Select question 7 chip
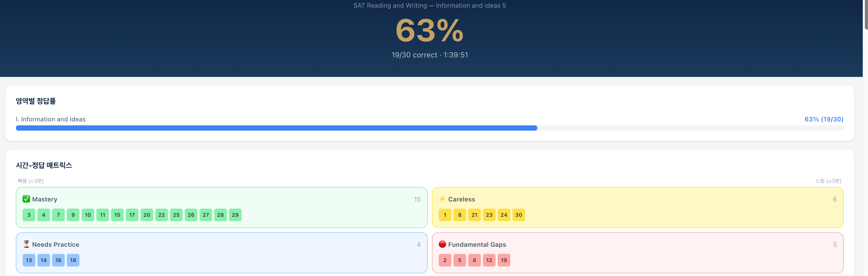868x276 pixels. (58, 215)
